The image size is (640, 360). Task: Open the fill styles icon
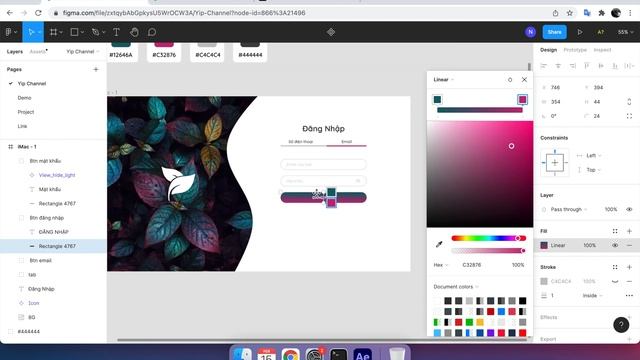[x=615, y=231]
